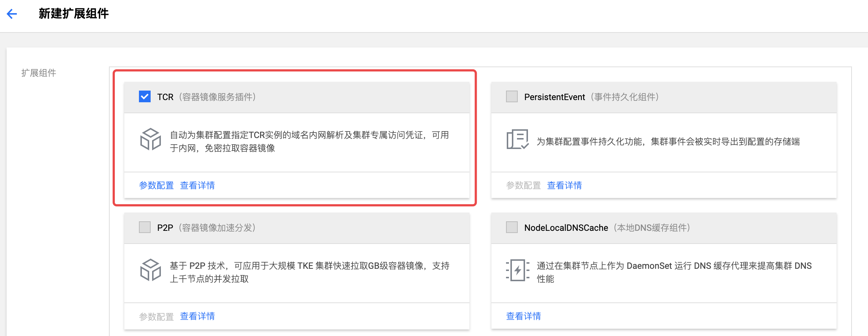Click the TCR description text 自动为集群配置
The height and width of the screenshot is (336, 868).
point(309,141)
